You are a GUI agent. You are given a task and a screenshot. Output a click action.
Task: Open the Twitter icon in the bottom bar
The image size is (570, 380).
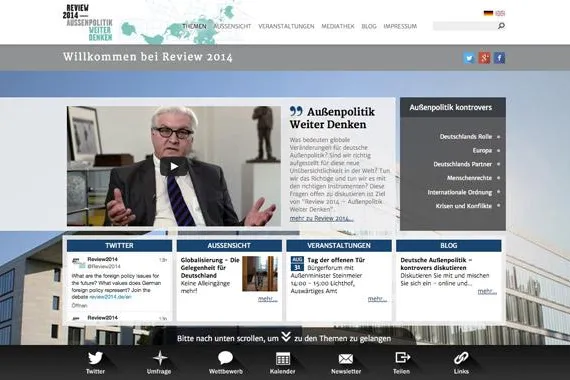[95, 359]
